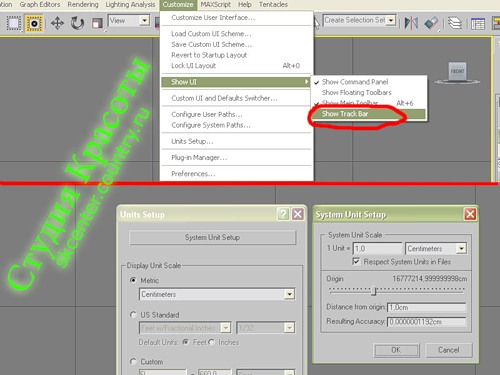500x375 pixels.
Task: Click Cancel in System Unit Setup
Action: click(449, 350)
